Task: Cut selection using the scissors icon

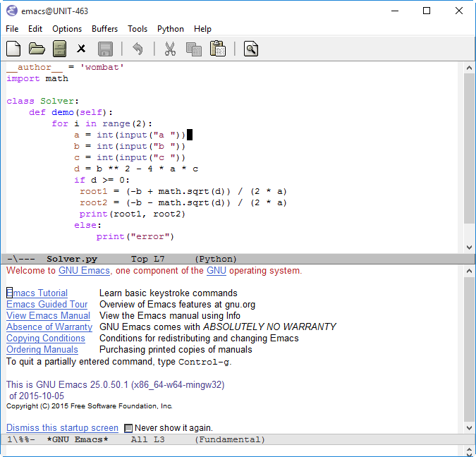Action: (x=170, y=49)
